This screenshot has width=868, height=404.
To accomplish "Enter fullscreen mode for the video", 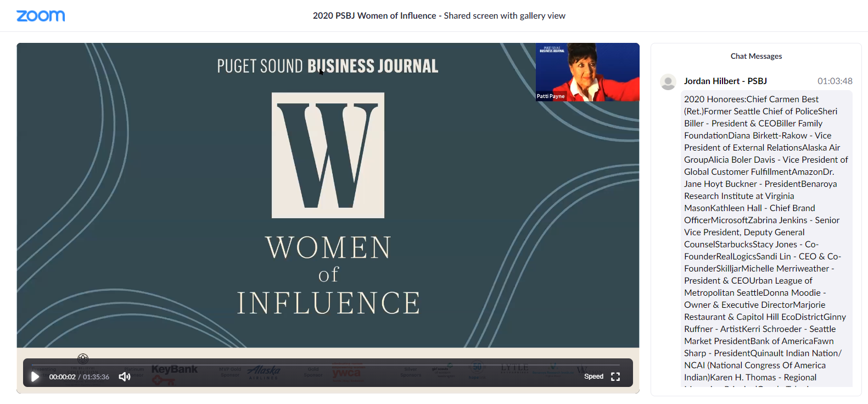I will (x=615, y=377).
